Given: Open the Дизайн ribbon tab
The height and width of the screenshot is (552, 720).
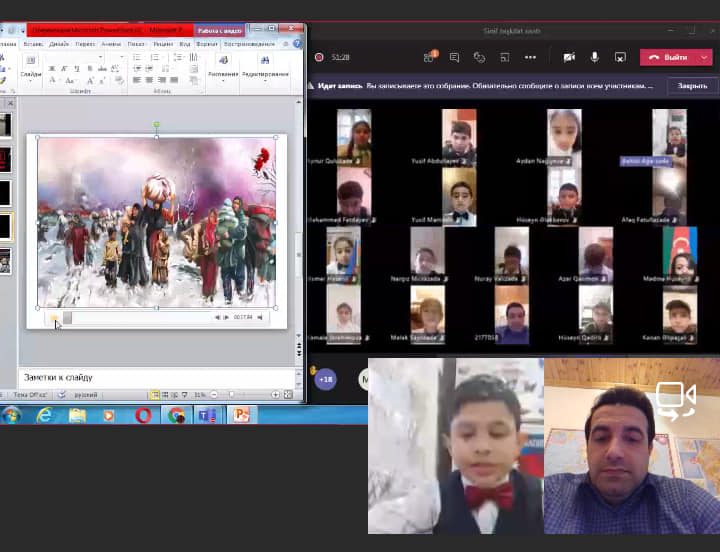Looking at the screenshot, I should tap(59, 44).
